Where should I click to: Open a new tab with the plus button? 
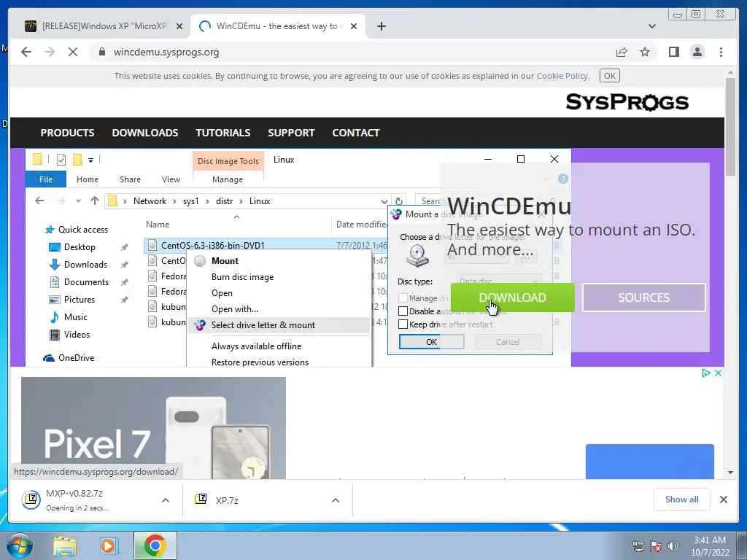381,26
